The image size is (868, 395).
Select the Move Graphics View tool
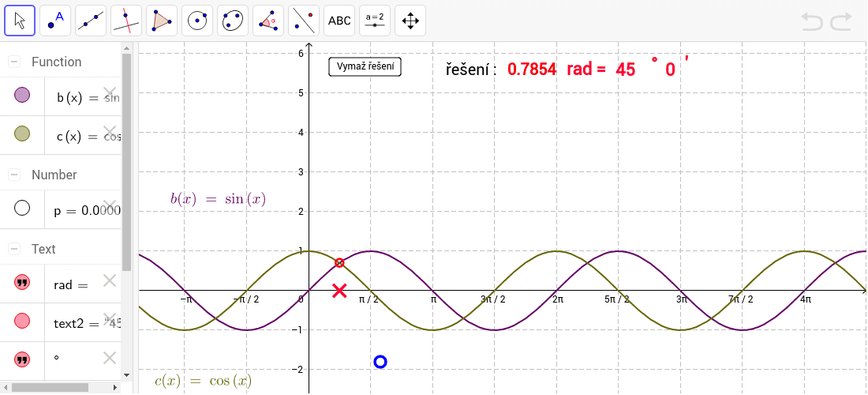click(410, 21)
